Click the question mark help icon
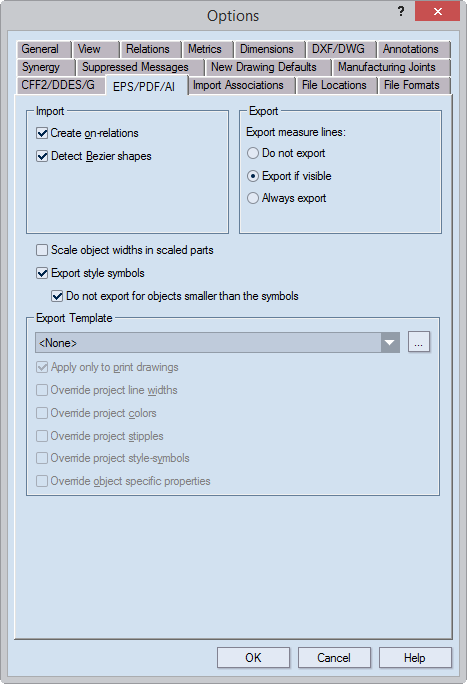 click(x=401, y=12)
